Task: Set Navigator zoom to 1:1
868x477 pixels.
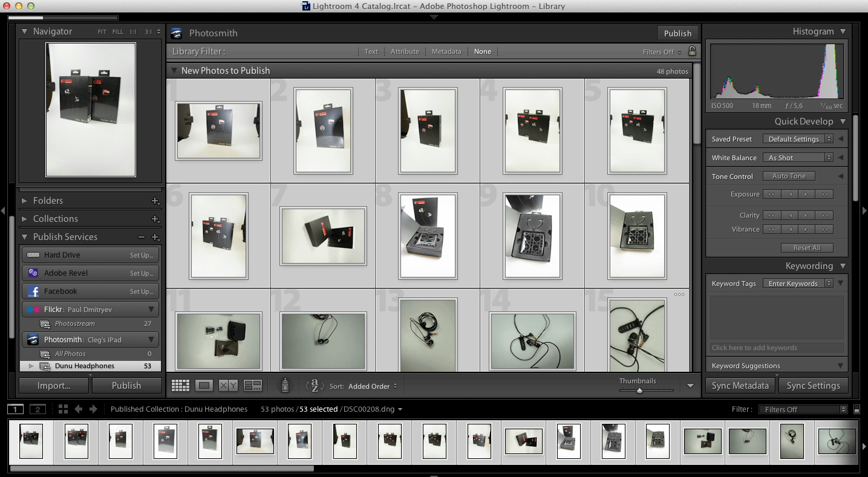Action: pyautogui.click(x=133, y=32)
